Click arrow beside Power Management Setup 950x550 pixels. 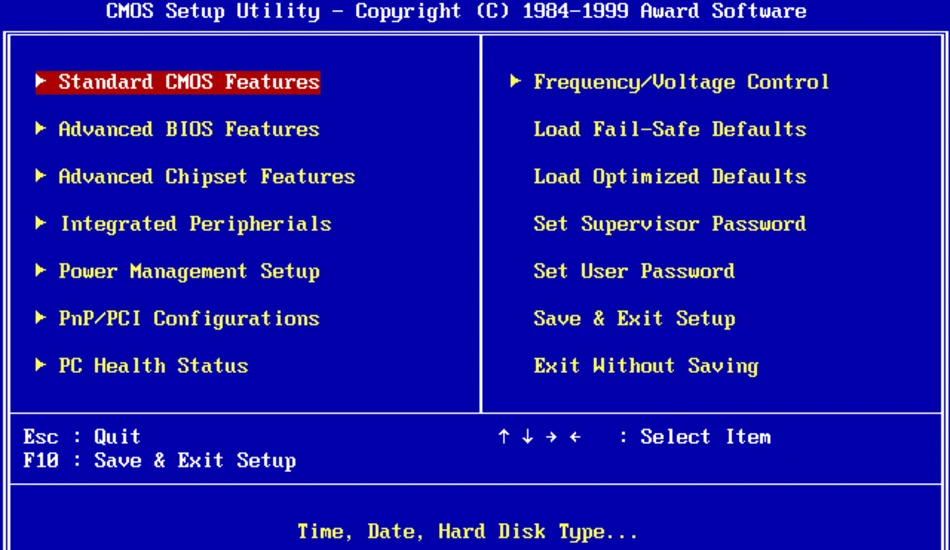point(41,270)
